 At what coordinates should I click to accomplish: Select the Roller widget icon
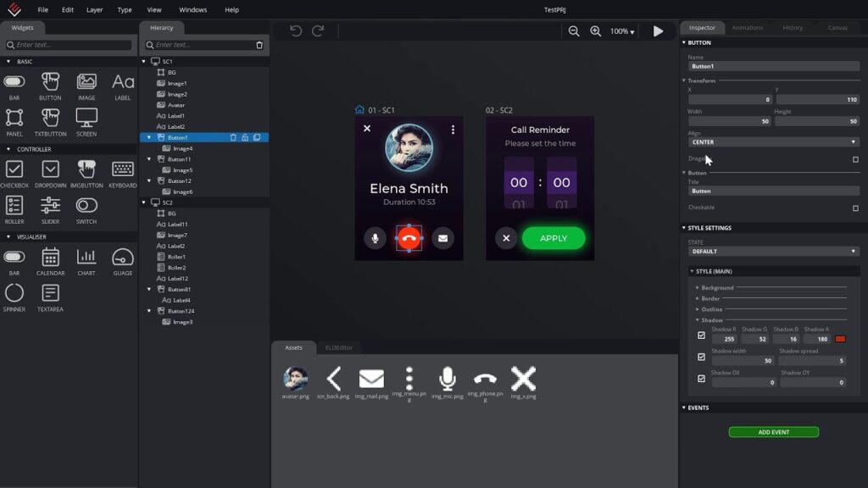coord(14,204)
